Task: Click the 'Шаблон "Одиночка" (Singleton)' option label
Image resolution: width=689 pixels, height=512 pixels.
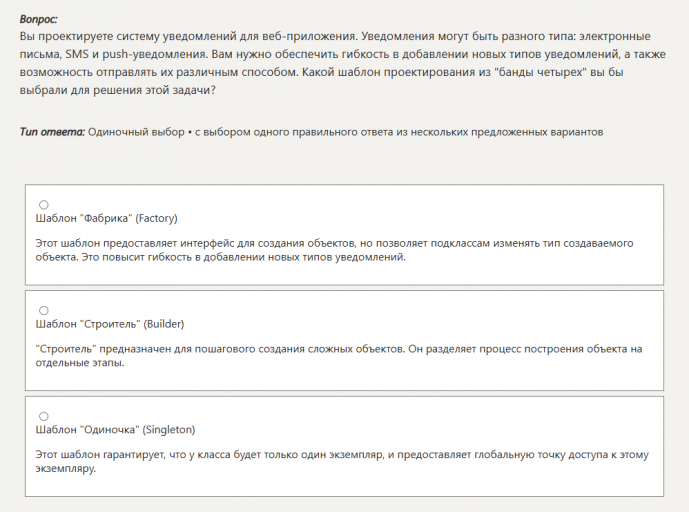Action: point(115,430)
